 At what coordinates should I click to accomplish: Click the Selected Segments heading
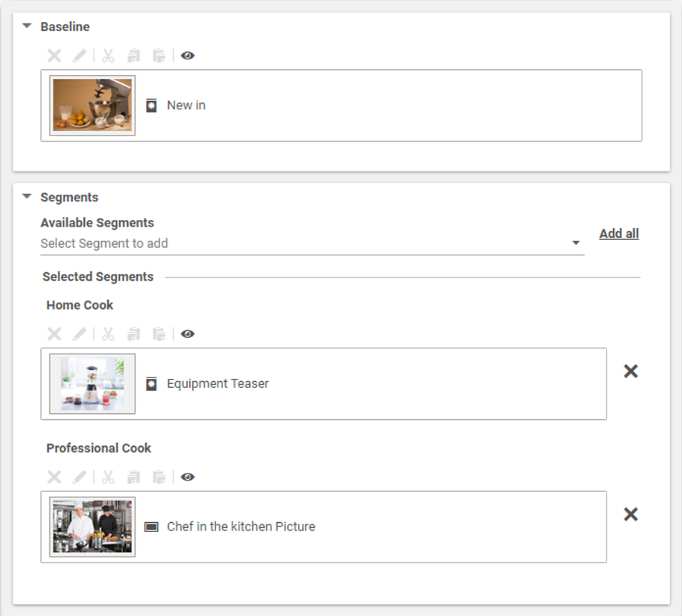click(98, 277)
